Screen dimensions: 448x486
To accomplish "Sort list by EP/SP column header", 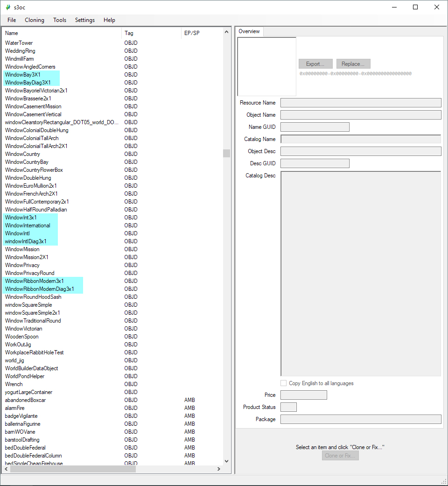I will point(202,33).
